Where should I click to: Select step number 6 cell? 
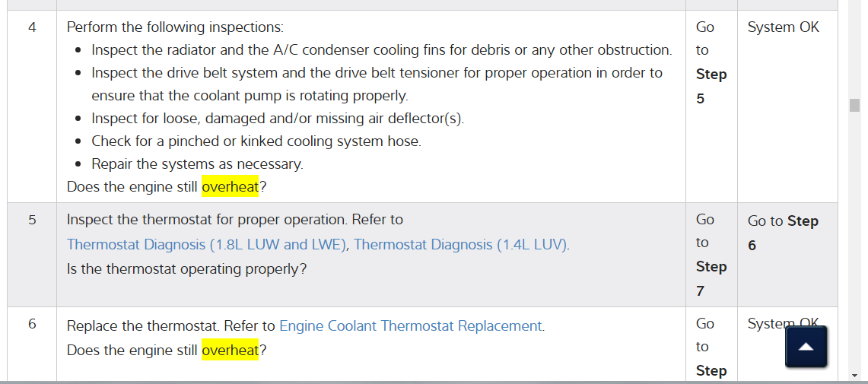[32, 325]
